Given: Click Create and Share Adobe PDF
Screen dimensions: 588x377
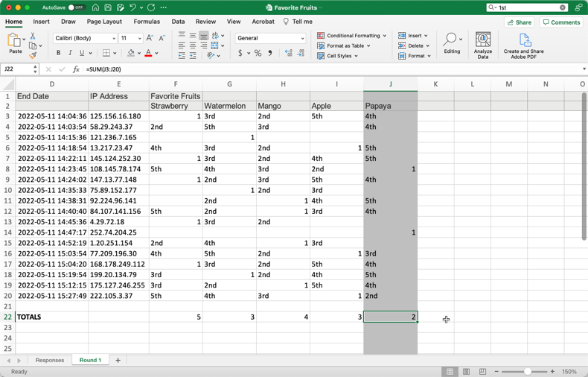Looking at the screenshot, I should 523,45.
